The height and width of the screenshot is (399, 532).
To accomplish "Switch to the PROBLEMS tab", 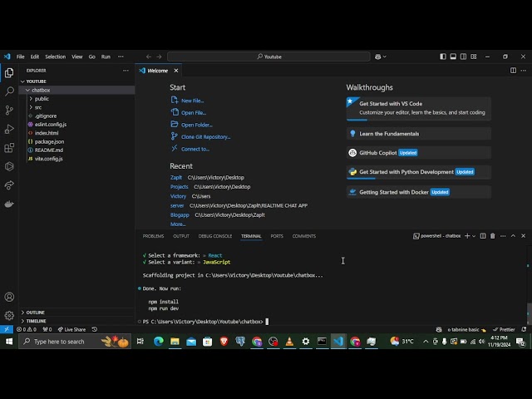I will tap(153, 236).
